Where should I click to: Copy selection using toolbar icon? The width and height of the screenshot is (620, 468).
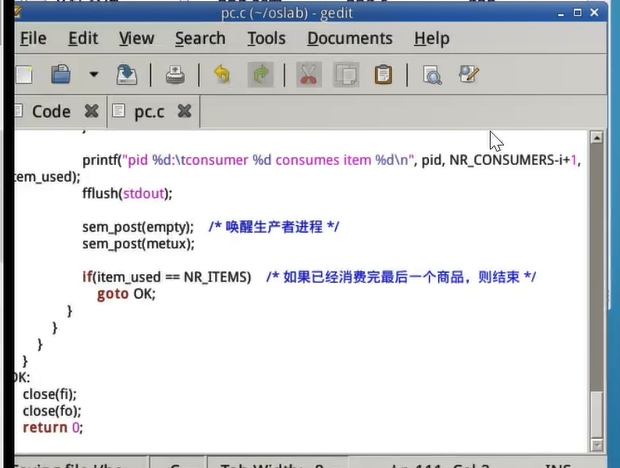click(346, 74)
